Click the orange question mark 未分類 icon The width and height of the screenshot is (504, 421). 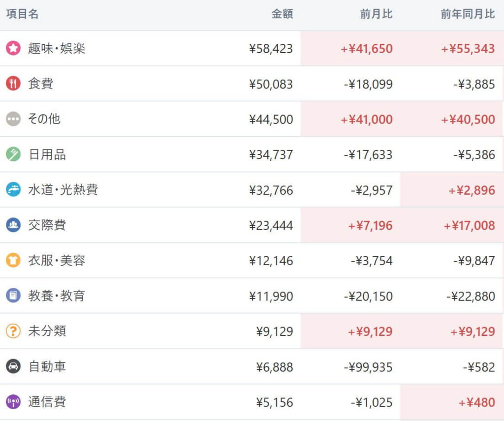point(13,331)
